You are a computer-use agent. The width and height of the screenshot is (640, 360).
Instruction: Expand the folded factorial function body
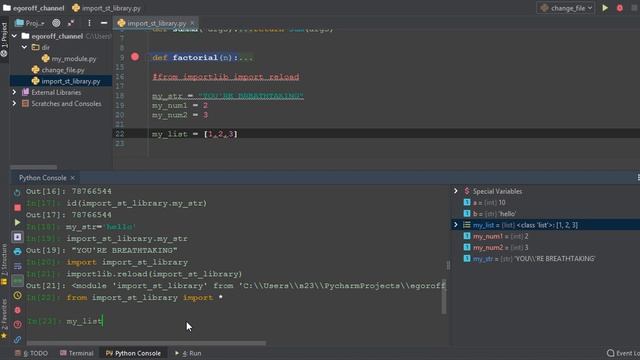pos(246,58)
